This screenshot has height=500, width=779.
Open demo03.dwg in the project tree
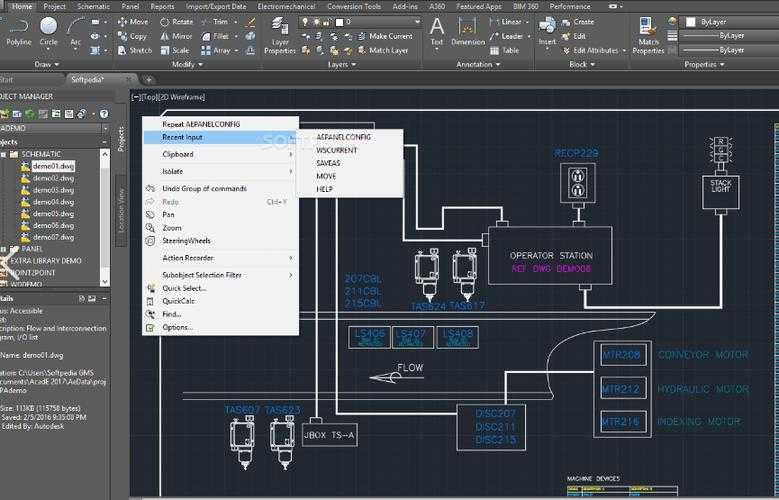[x=53, y=190]
